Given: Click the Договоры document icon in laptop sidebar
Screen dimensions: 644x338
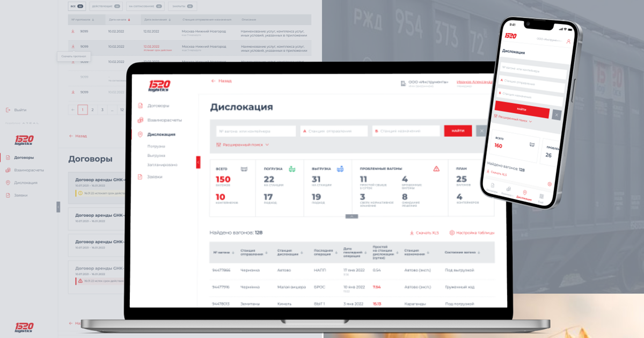Looking at the screenshot, I should (x=141, y=106).
